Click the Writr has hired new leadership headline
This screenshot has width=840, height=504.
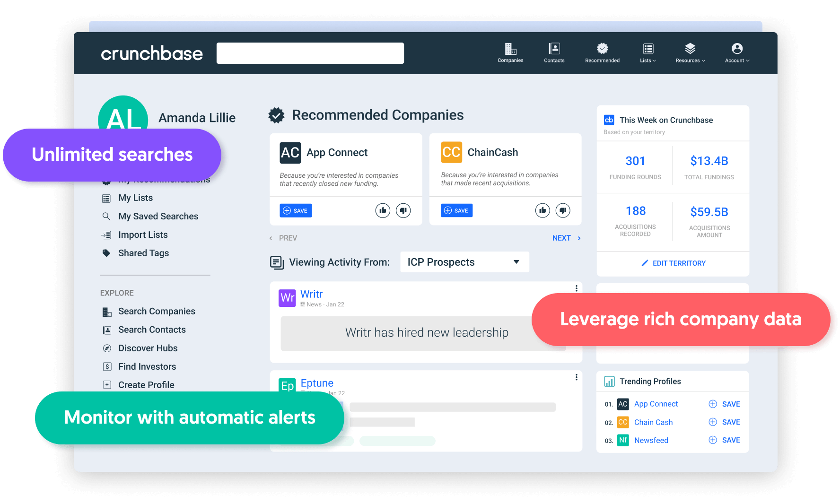tap(427, 333)
